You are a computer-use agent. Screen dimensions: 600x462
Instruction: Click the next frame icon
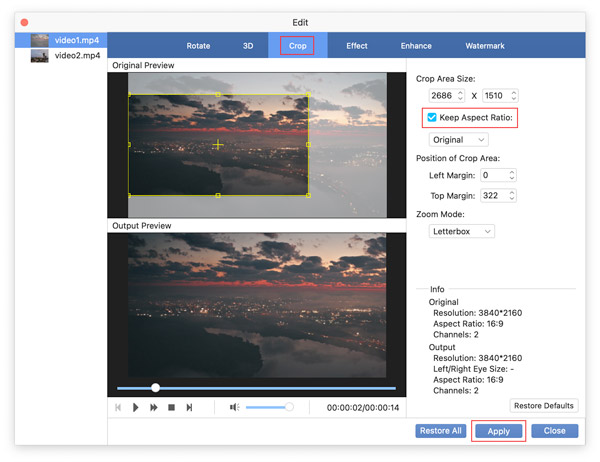coord(189,407)
